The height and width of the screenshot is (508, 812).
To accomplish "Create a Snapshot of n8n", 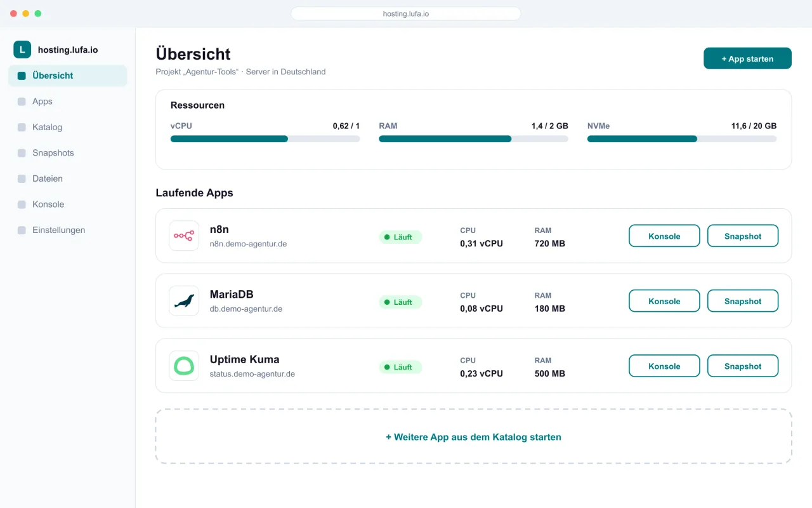I will click(x=743, y=236).
